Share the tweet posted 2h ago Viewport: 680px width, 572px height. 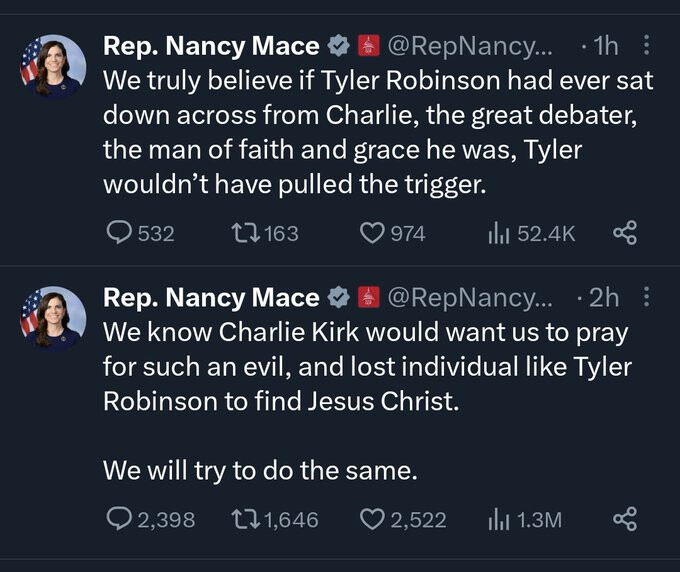point(624,519)
